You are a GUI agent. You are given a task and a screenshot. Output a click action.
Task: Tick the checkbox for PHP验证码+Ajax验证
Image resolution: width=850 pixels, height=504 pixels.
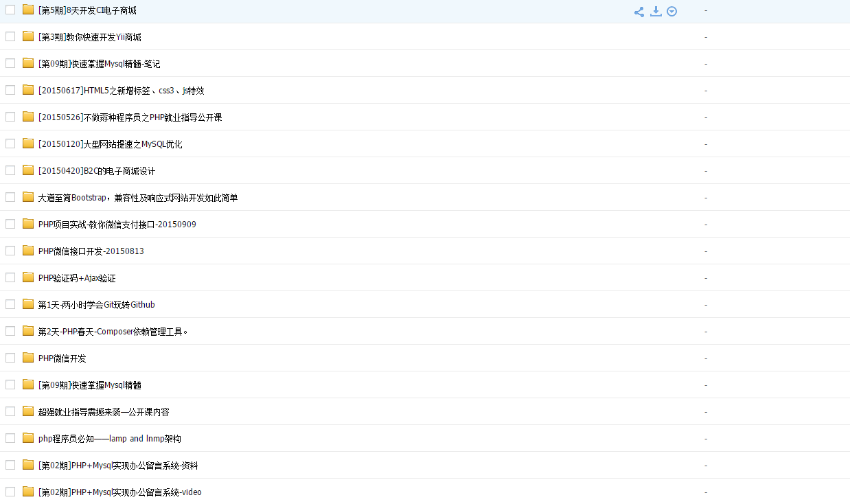pos(10,277)
